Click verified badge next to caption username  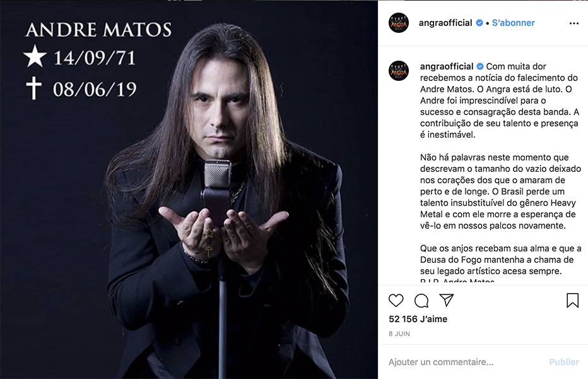480,66
